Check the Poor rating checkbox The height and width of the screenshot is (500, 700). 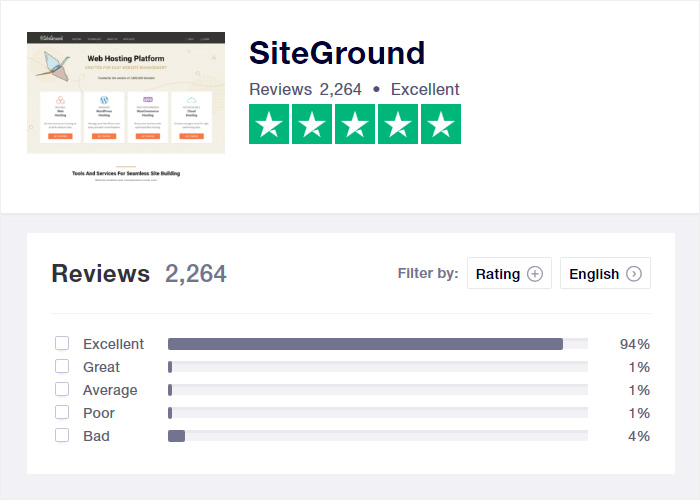[x=62, y=412]
